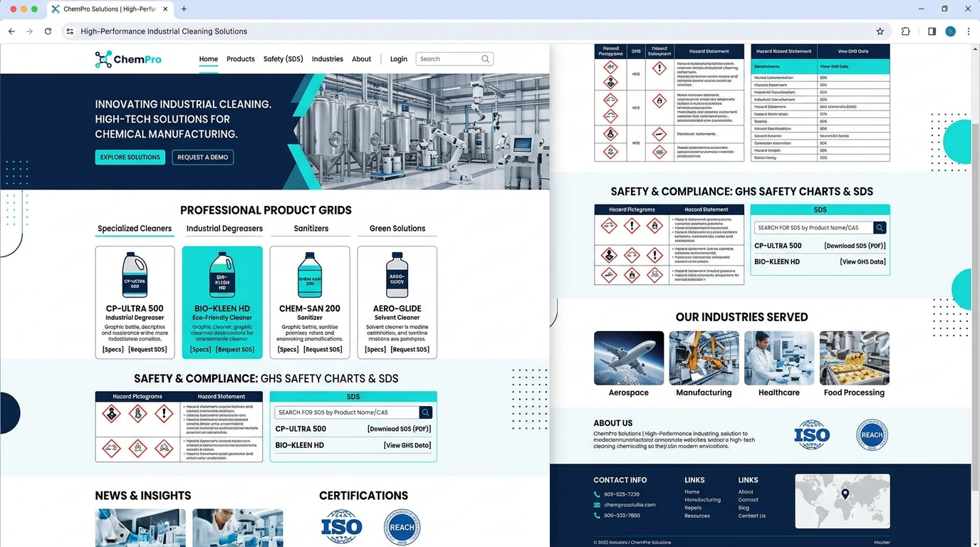Screen dimensions: 980x547
Task: Click ISO badge under Certifications heading
Action: point(342,527)
